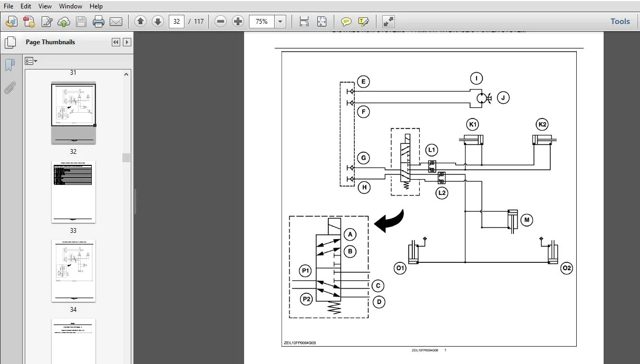Image resolution: width=640 pixels, height=364 pixels.
Task: Open the Tools pane
Action: click(x=620, y=22)
